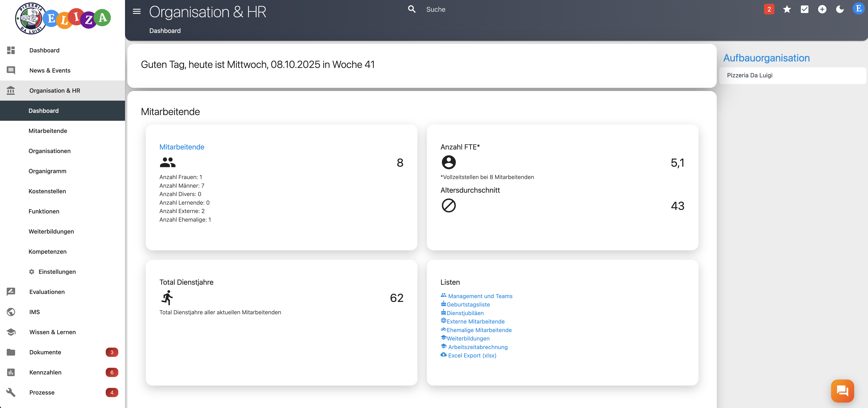This screenshot has width=868, height=408.
Task: Open the Geburtstagsliste link
Action: tap(468, 305)
